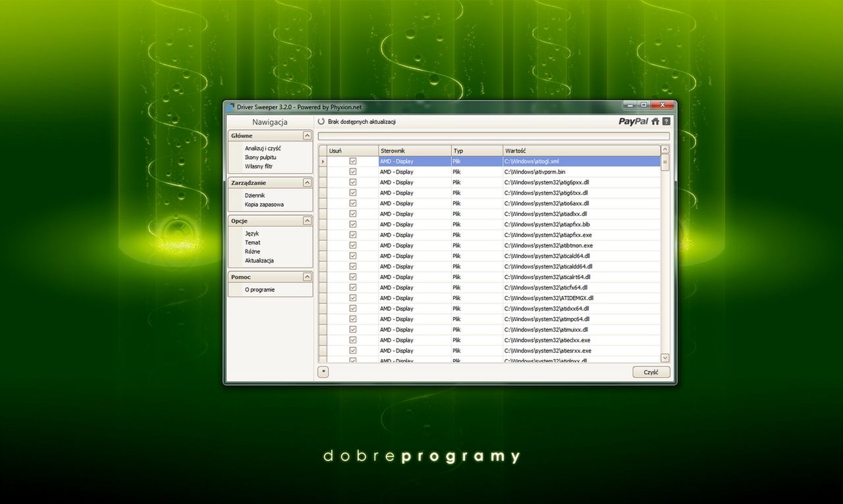
Task: Minimize the Driver Sweeper window
Action: (630, 105)
